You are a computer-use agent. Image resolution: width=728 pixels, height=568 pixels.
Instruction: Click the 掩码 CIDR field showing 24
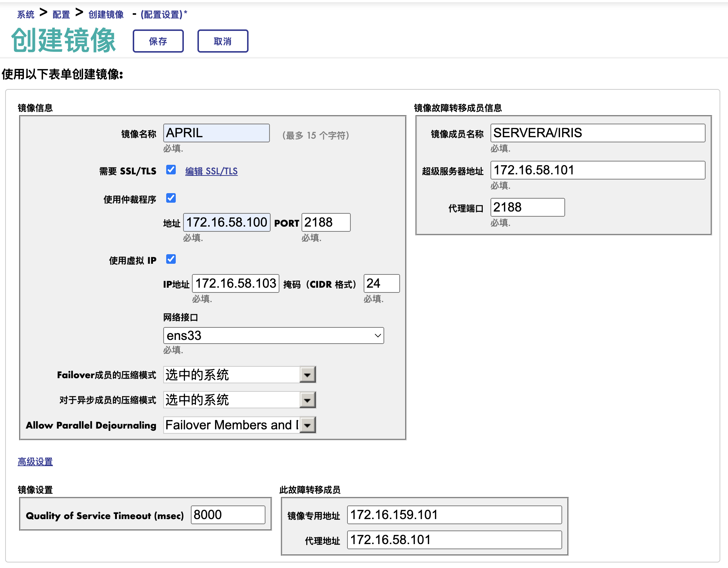pyautogui.click(x=381, y=283)
